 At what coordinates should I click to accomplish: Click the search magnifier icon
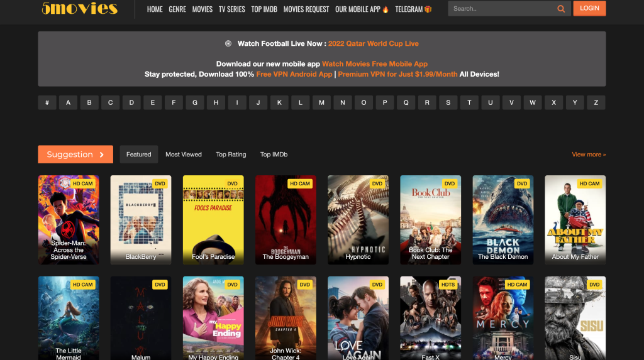560,9
